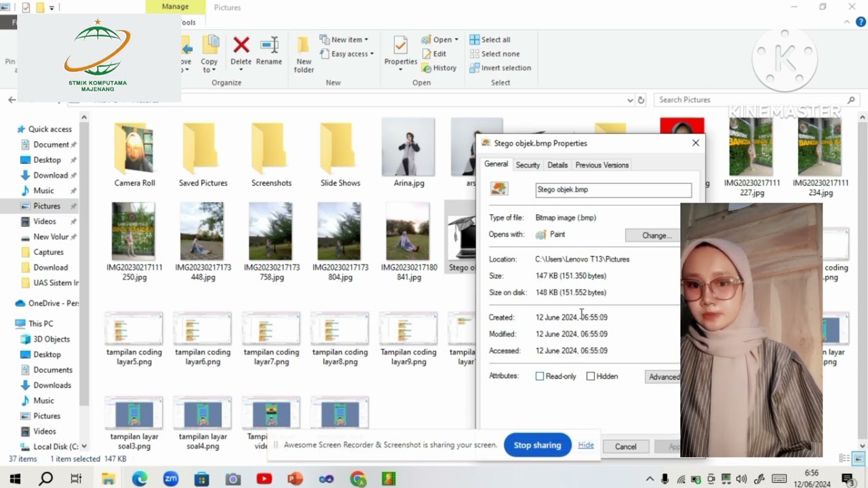Refresh the Pictures folder address bar

click(641, 100)
